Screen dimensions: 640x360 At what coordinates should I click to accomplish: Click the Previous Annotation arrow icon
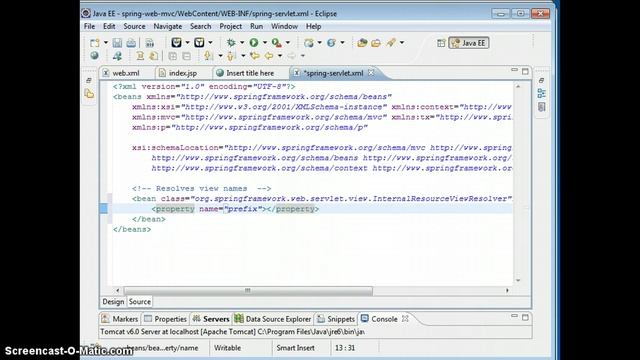point(231,56)
